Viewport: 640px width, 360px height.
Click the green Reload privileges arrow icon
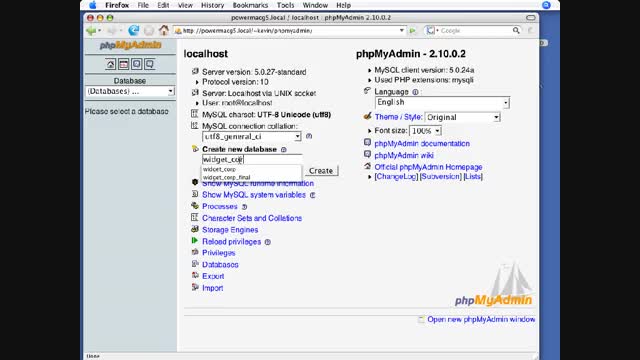(195, 241)
